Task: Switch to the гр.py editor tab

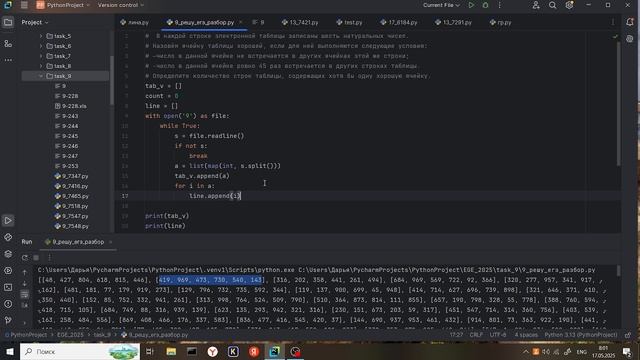Action: point(500,22)
